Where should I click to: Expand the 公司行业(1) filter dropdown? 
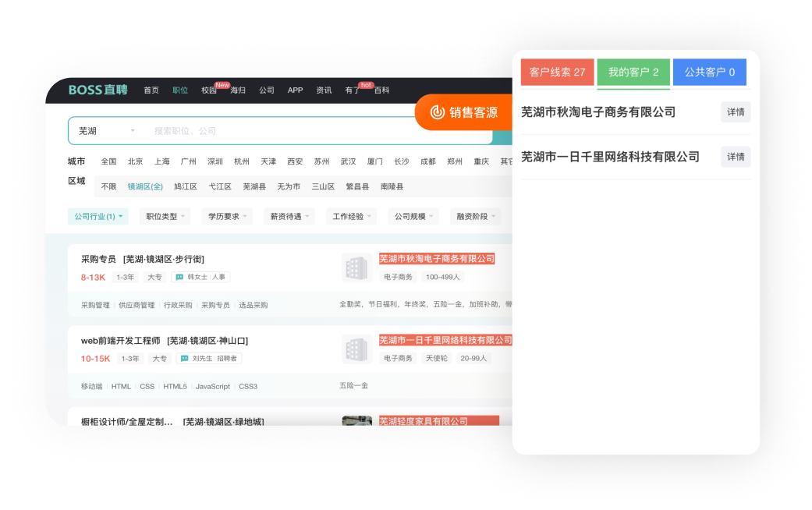coord(98,217)
